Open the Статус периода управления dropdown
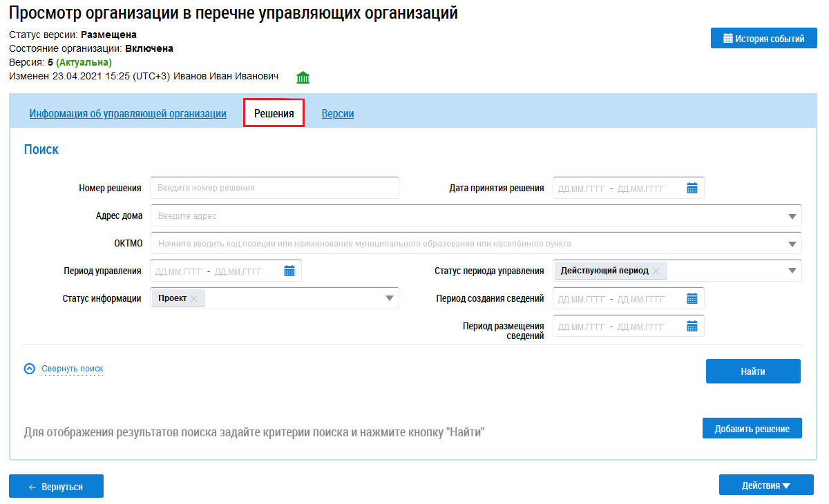This screenshot has height=504, width=829. tap(792, 271)
